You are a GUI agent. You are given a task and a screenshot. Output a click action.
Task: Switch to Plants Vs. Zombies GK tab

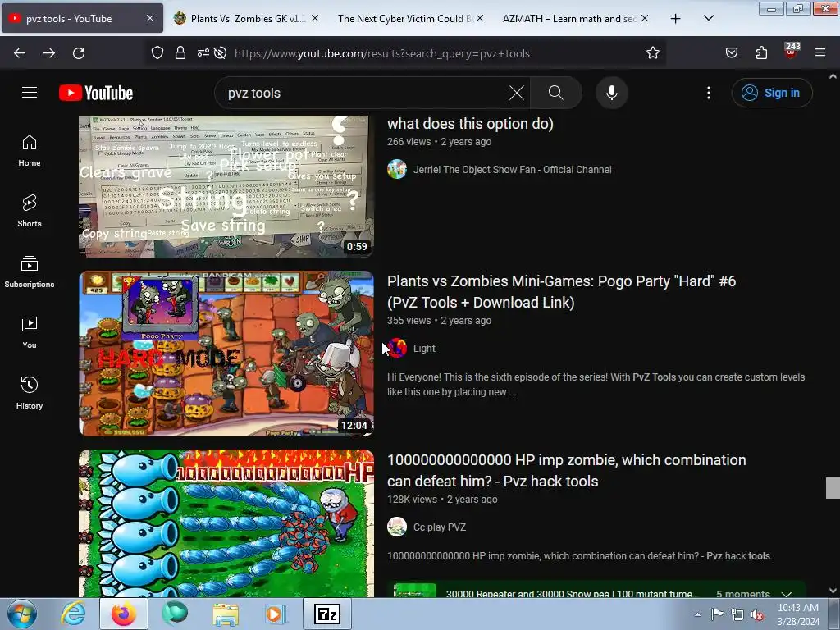click(x=248, y=19)
